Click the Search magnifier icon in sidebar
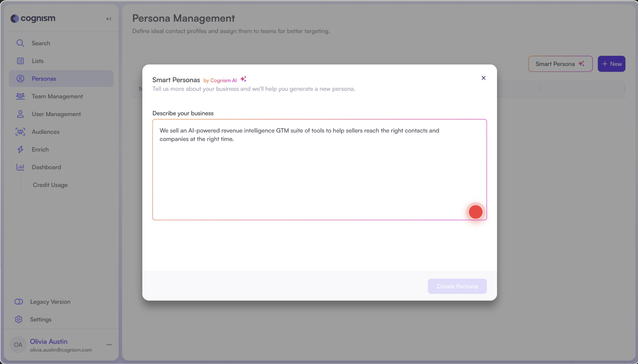This screenshot has width=638, height=364. point(20,43)
